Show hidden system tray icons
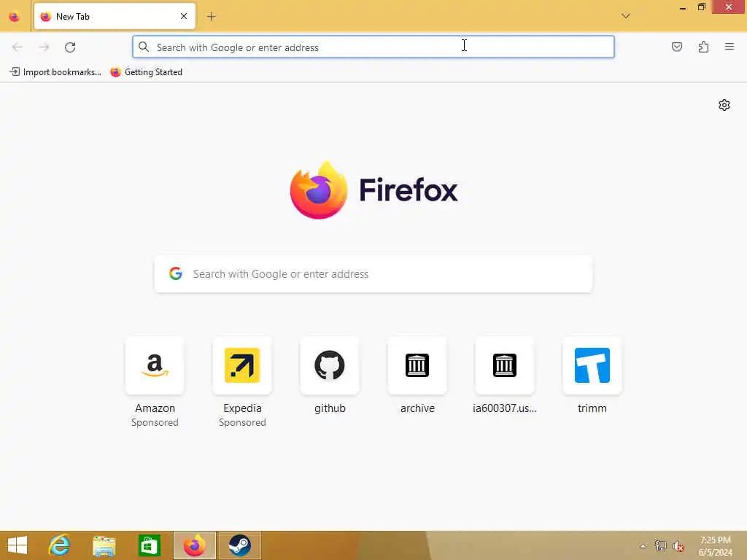This screenshot has width=747, height=560. pyautogui.click(x=643, y=546)
